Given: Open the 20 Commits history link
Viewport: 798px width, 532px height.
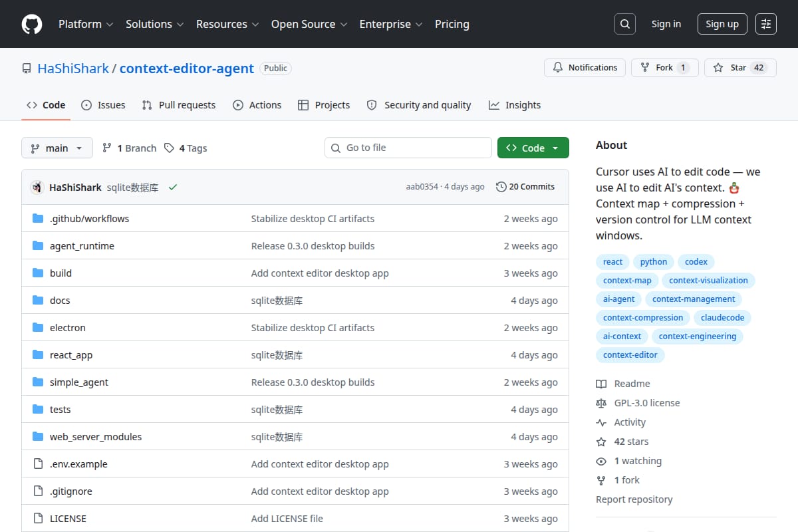Looking at the screenshot, I should tap(525, 187).
